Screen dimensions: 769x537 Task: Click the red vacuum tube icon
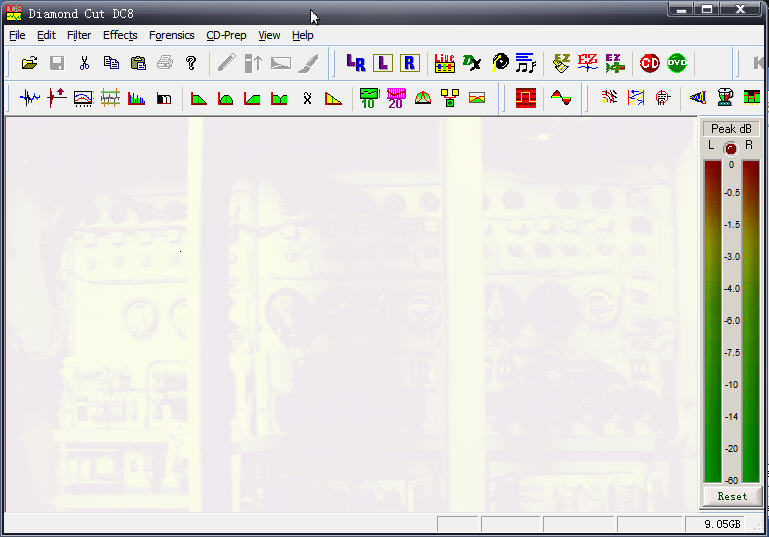pyautogui.click(x=663, y=98)
